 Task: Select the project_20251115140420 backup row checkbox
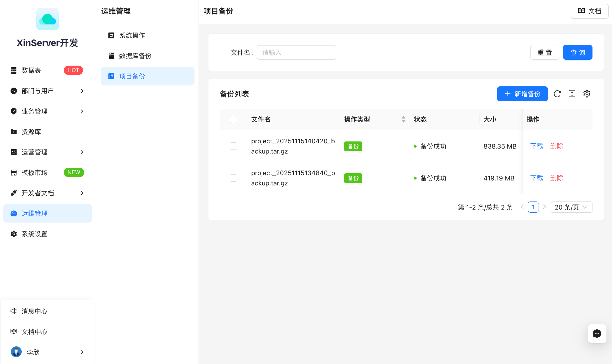(234, 146)
